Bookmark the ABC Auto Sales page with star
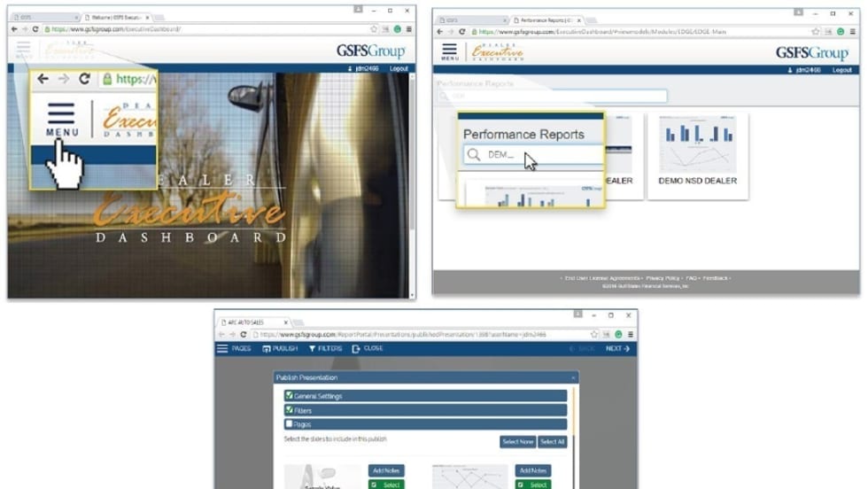 (x=596, y=335)
